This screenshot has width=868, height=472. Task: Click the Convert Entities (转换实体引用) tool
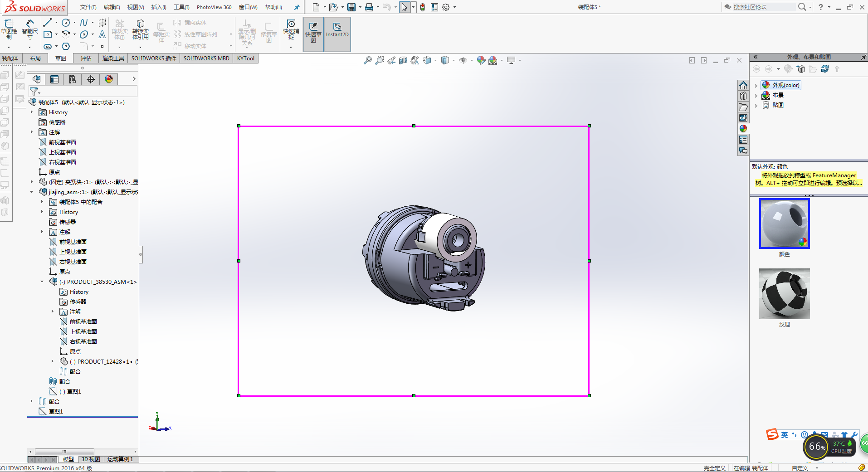point(140,29)
